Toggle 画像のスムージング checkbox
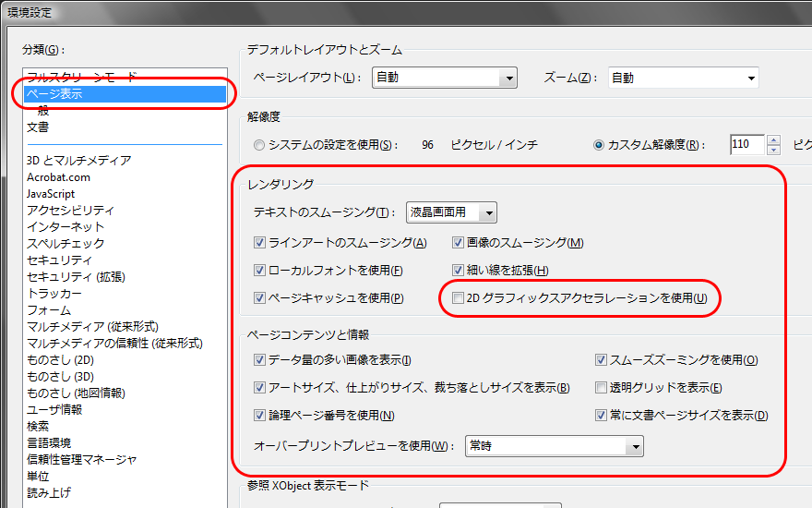Image resolution: width=812 pixels, height=508 pixels. [458, 243]
